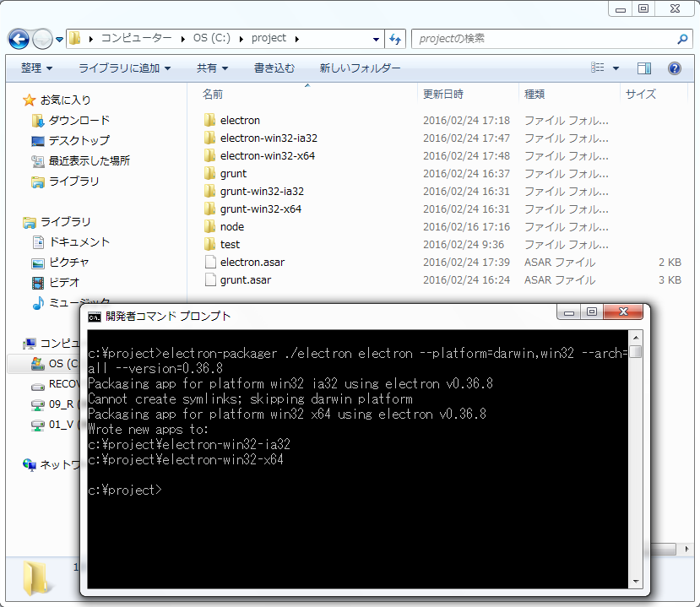Sort by 更新日時 column header
Image resolution: width=700 pixels, height=607 pixels.
tap(442, 95)
